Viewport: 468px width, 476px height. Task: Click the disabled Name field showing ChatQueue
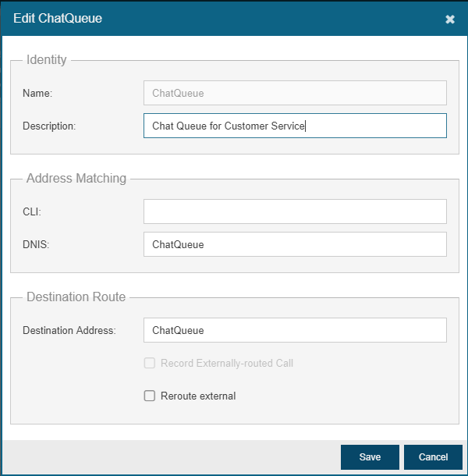coord(295,93)
